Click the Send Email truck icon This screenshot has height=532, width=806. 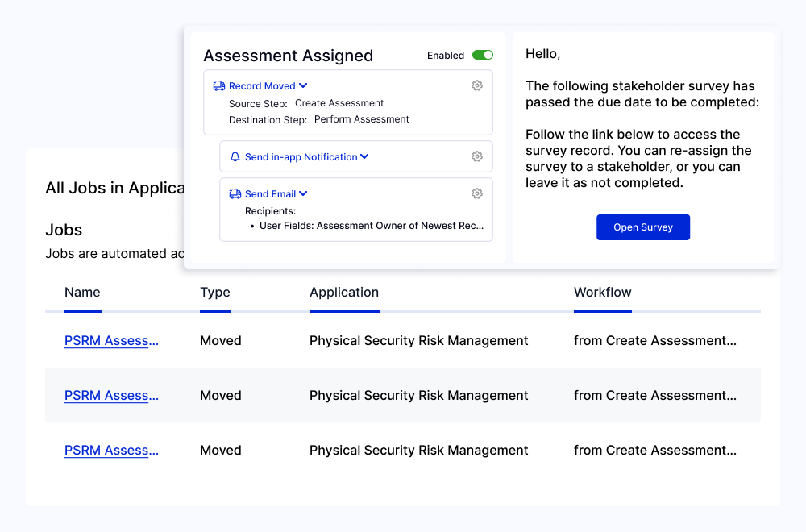pyautogui.click(x=235, y=193)
